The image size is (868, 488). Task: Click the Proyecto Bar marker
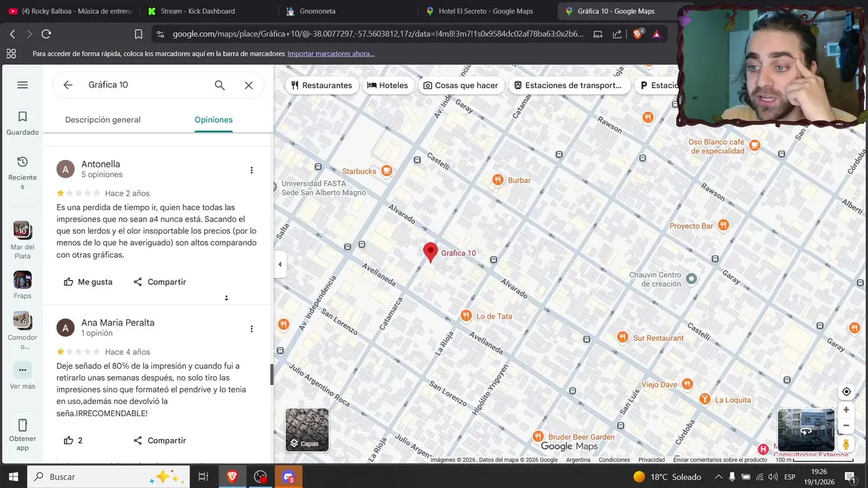click(724, 225)
